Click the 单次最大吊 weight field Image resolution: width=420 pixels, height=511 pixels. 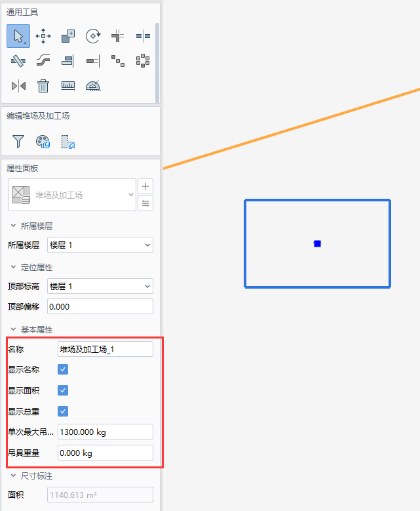pyautogui.click(x=105, y=432)
